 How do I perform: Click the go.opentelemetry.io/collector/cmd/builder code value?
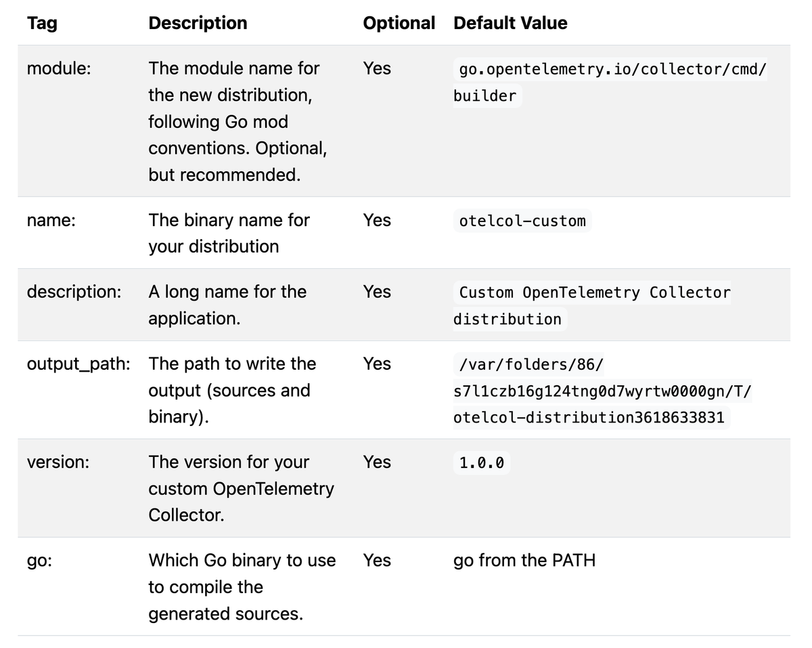(x=610, y=83)
